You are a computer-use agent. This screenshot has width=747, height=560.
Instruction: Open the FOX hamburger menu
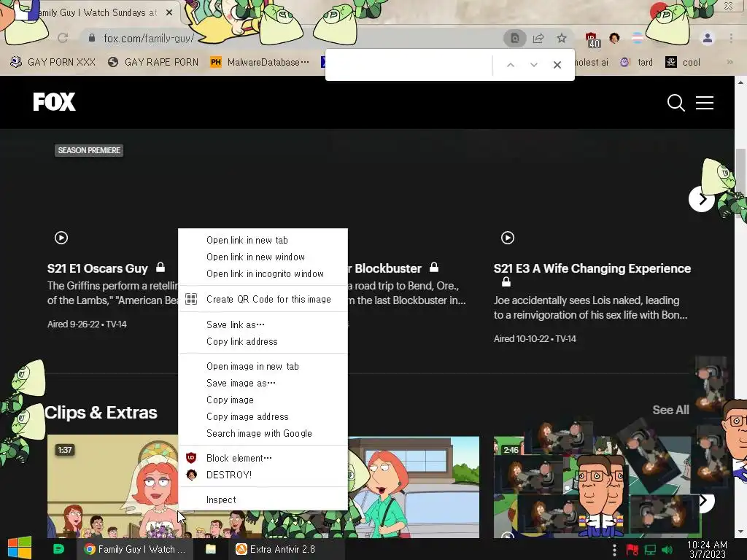(x=704, y=102)
